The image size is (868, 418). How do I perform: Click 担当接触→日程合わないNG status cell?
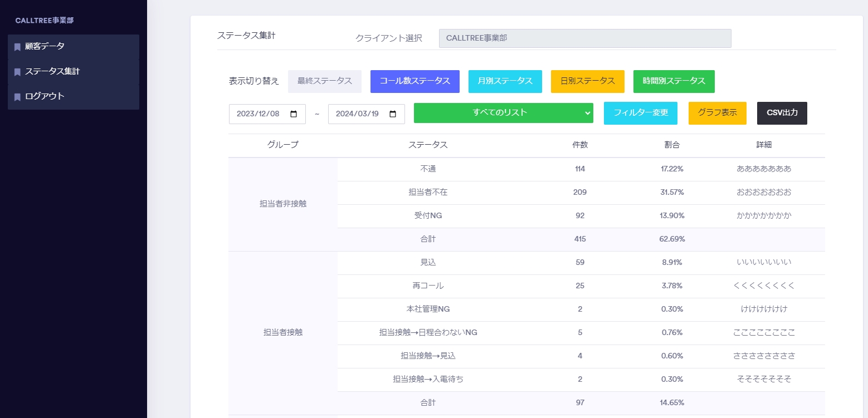click(x=428, y=333)
